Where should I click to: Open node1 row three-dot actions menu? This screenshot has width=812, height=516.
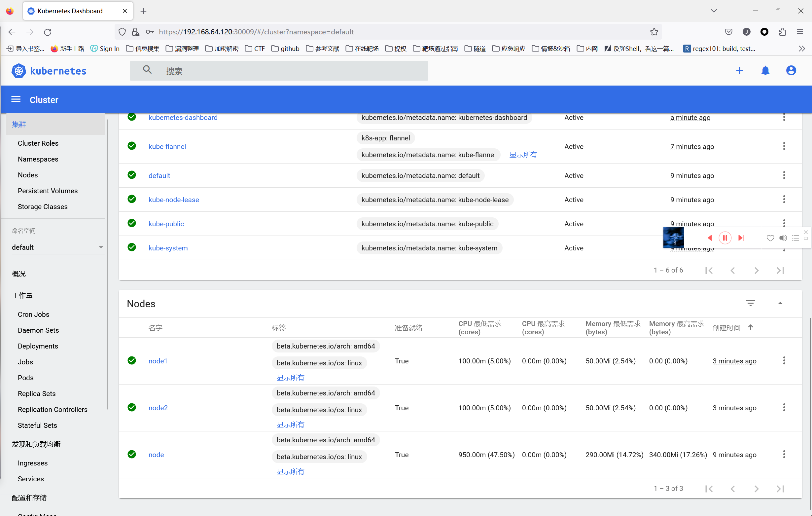(784, 360)
